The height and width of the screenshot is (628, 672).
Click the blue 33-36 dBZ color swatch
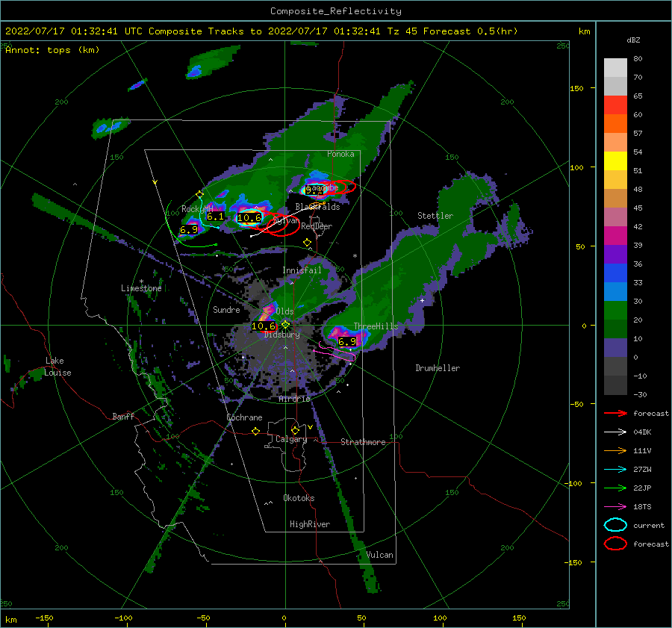coord(615,273)
